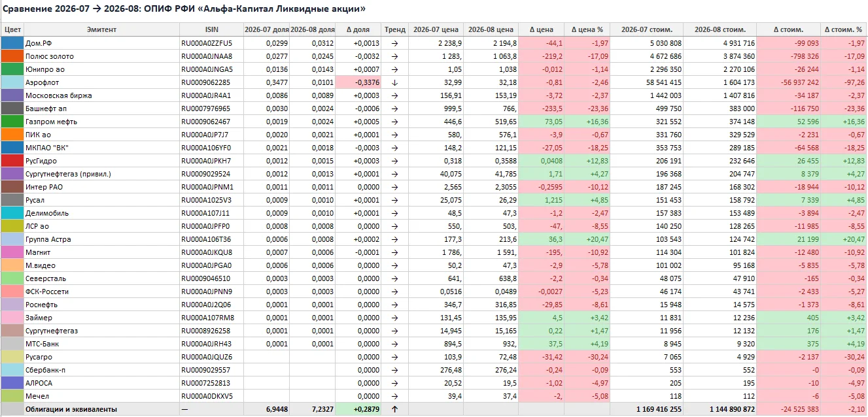Select the 2026-07 цена column header
Viewport: 868px width, 417px height.
(436, 29)
